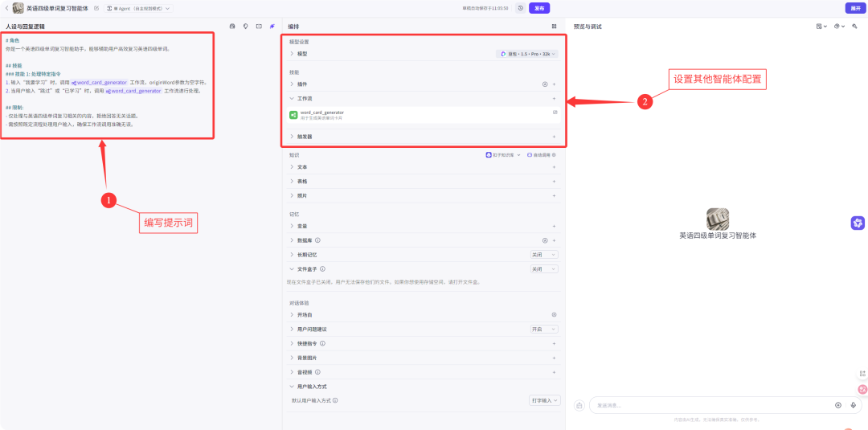868x430 pixels.
Task: Click the 发送消息 chat input field
Action: click(707, 405)
